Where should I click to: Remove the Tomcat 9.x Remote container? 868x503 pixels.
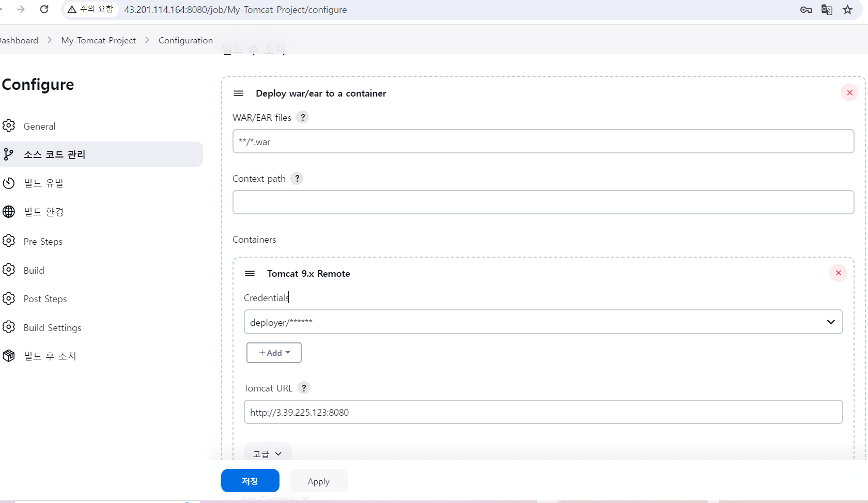[x=838, y=273]
